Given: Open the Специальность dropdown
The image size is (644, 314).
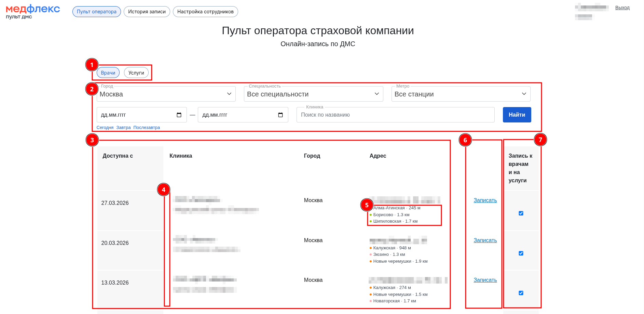Looking at the screenshot, I should click(x=313, y=94).
